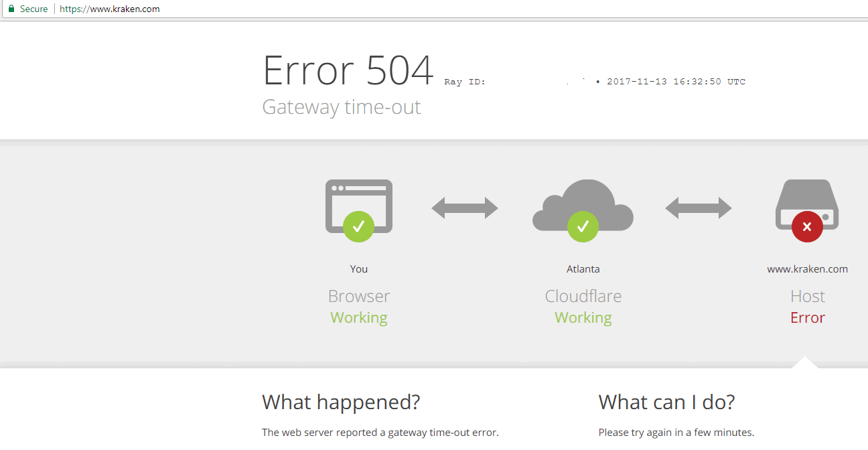Click the green padlock icon

[11, 9]
